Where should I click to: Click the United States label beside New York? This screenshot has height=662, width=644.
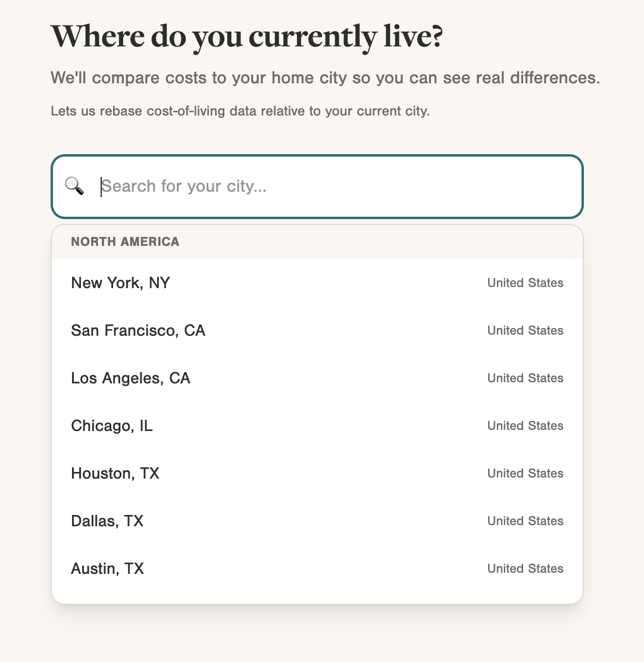[525, 283]
